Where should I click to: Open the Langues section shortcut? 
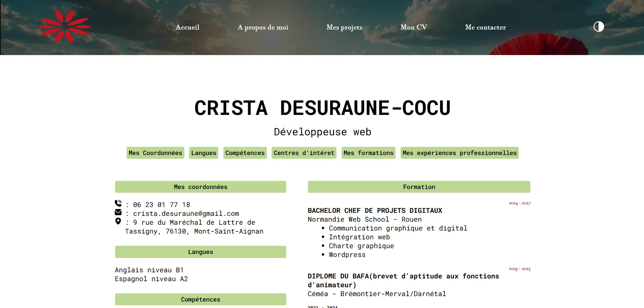coord(203,153)
